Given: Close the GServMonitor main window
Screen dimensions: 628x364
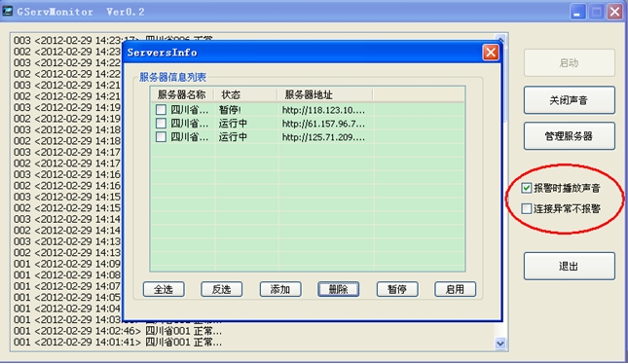Looking at the screenshot, I should coord(614,12).
